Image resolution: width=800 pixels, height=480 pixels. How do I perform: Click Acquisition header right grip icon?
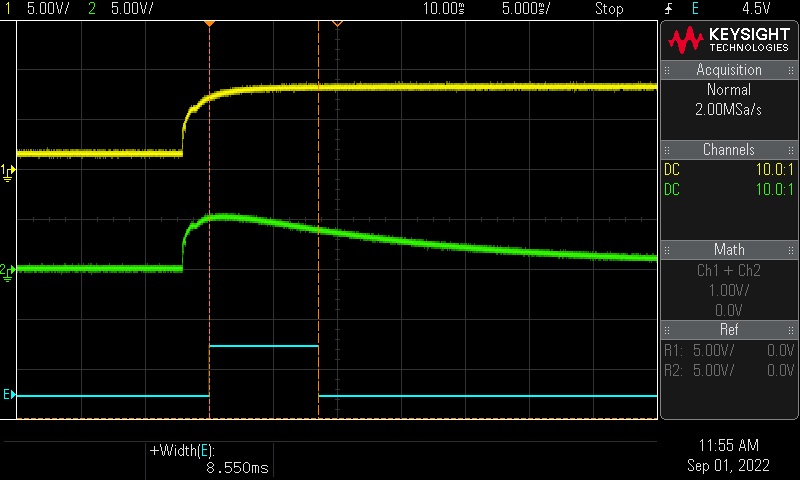coord(791,70)
